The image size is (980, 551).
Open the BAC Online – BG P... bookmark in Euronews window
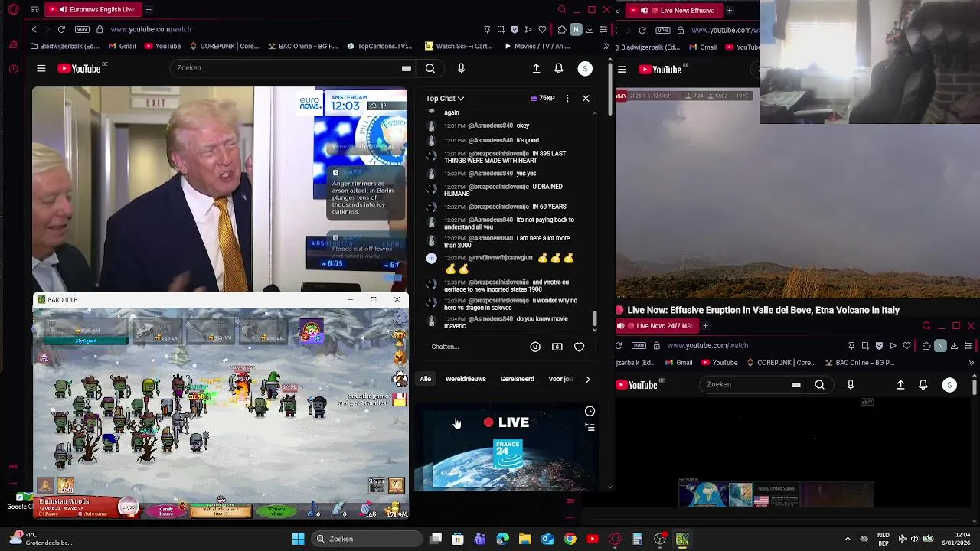[x=303, y=46]
